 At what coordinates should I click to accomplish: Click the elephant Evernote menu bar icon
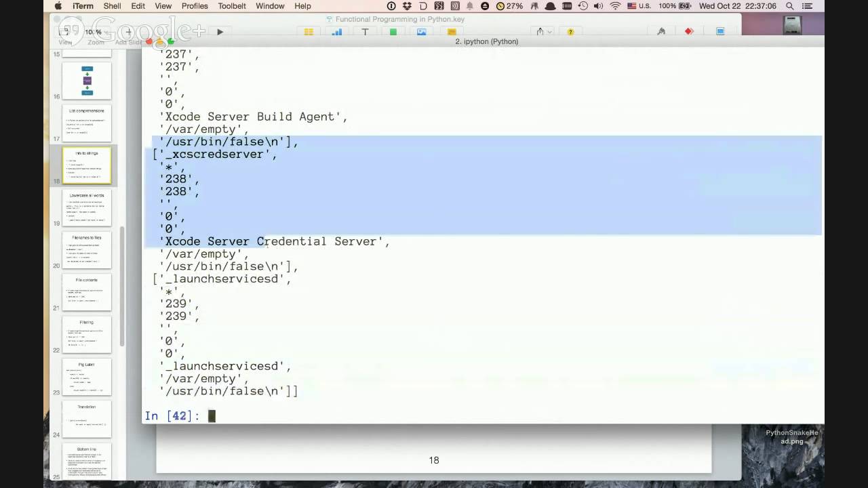click(x=534, y=6)
